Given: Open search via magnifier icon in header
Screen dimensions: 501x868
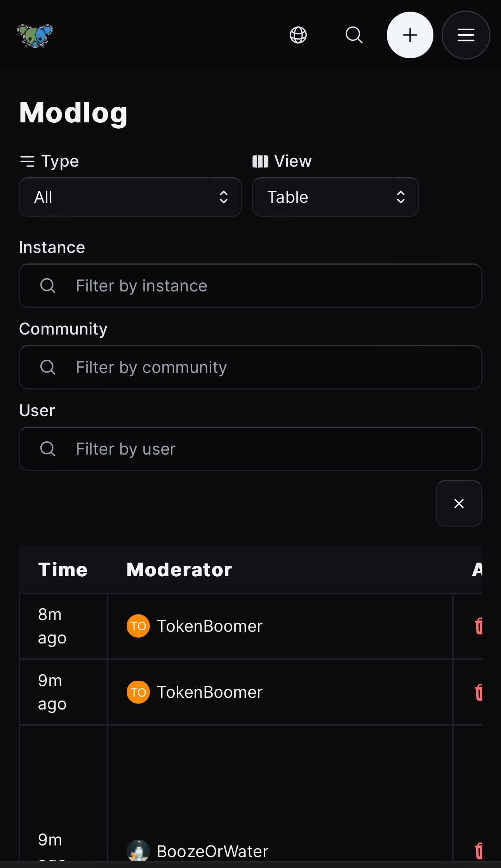Looking at the screenshot, I should click(x=354, y=35).
